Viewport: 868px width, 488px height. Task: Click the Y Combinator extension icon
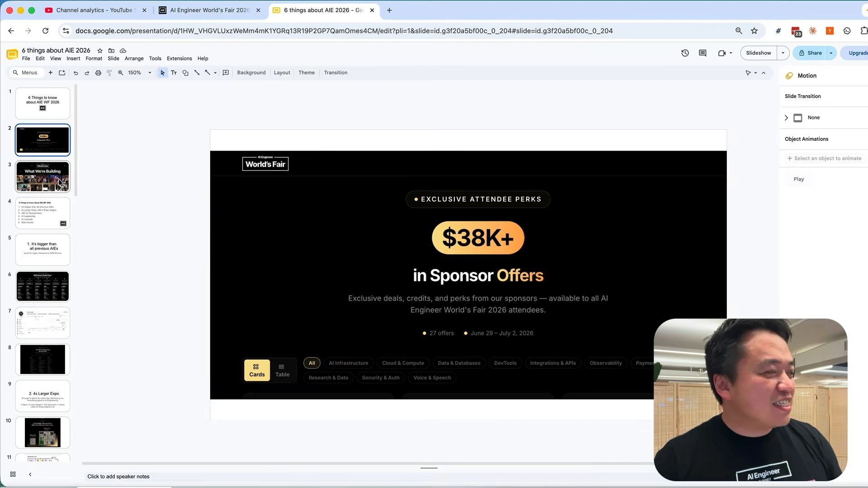[830, 31]
